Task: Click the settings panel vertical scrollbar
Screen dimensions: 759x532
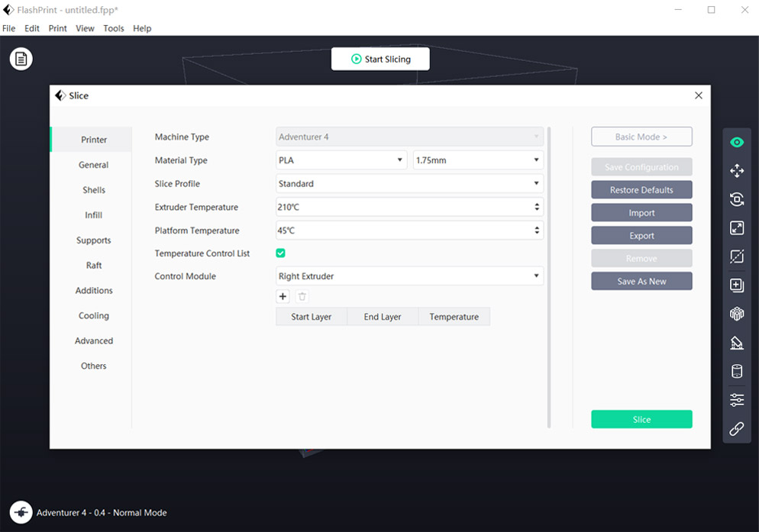Action: pyautogui.click(x=549, y=277)
